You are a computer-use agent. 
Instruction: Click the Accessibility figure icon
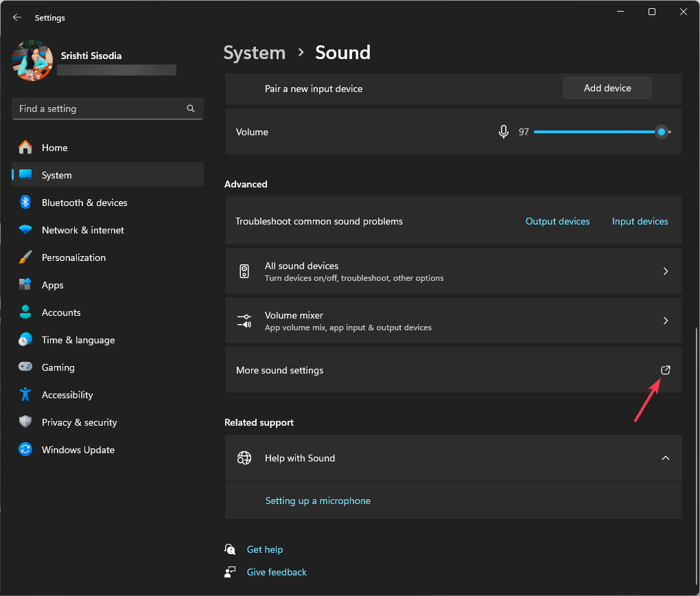point(25,395)
